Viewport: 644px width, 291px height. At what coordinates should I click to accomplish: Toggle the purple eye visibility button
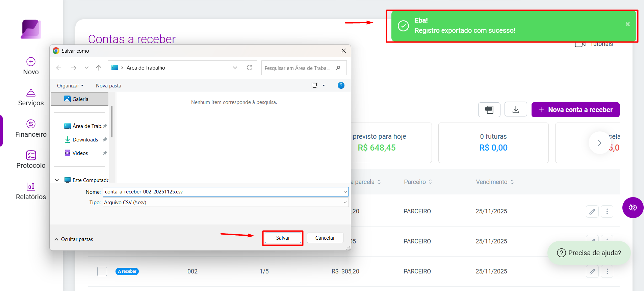coord(633,207)
